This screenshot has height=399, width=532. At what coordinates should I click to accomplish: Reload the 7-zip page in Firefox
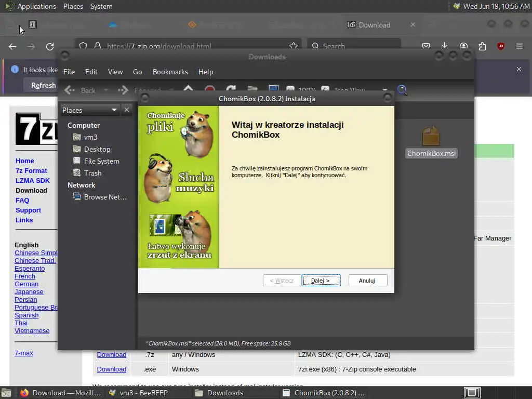[x=50, y=46]
